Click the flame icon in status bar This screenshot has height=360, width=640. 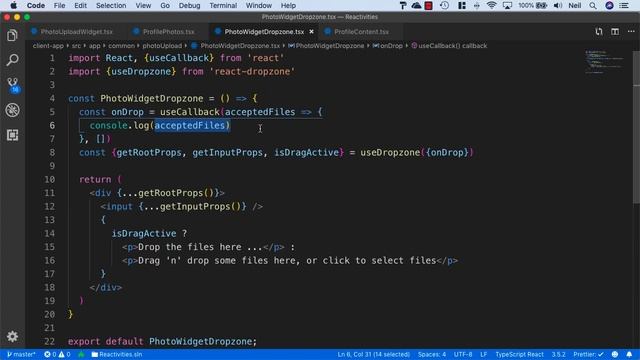pos(81,354)
